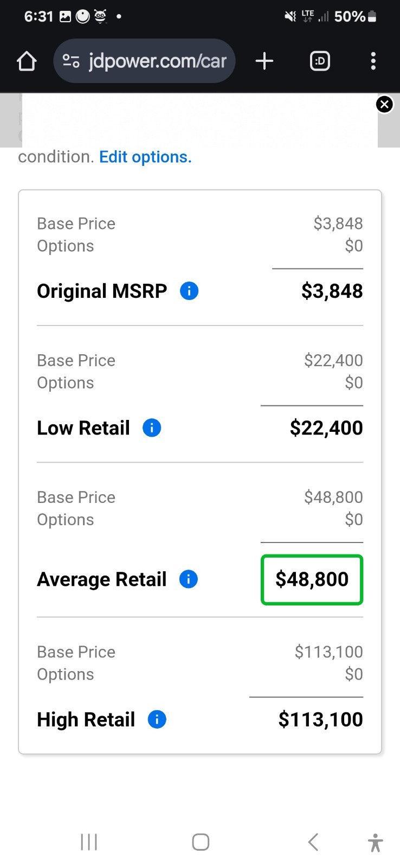Tap the highlighted $48,800 average retail value
The image size is (400, 868).
tap(312, 579)
